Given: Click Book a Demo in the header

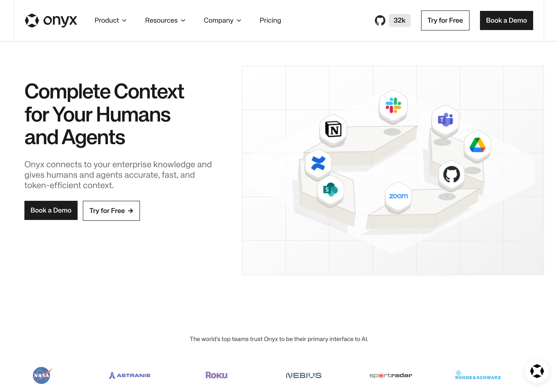Looking at the screenshot, I should click(x=506, y=20).
